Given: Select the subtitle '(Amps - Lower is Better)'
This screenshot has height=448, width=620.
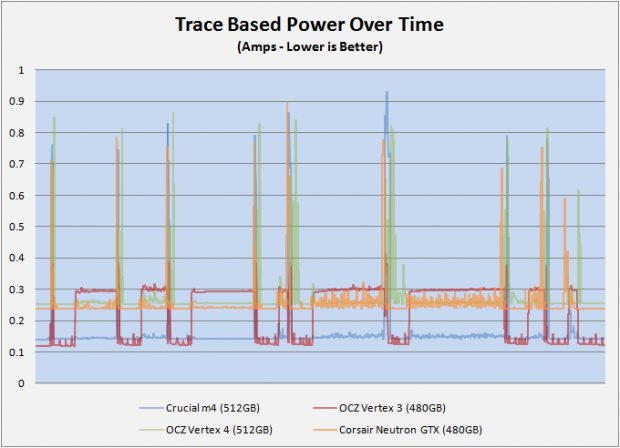Looking at the screenshot, I should tap(310, 47).
